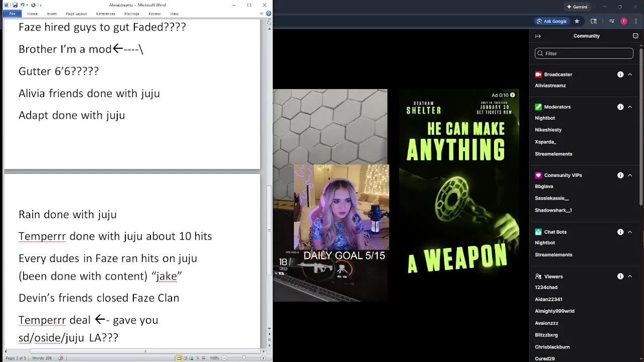Click the ad info icon next to Ad 0:10
The width and height of the screenshot is (644, 362).
click(x=513, y=95)
